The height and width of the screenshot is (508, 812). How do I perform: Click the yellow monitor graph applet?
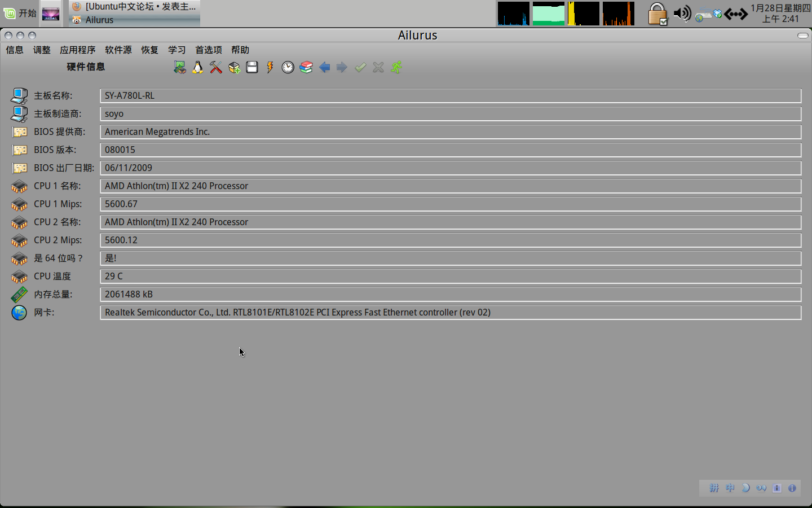[x=583, y=14]
